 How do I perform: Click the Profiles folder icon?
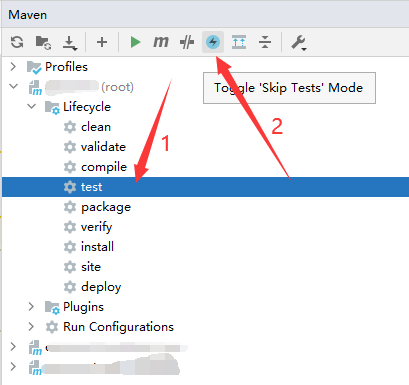click(x=34, y=67)
